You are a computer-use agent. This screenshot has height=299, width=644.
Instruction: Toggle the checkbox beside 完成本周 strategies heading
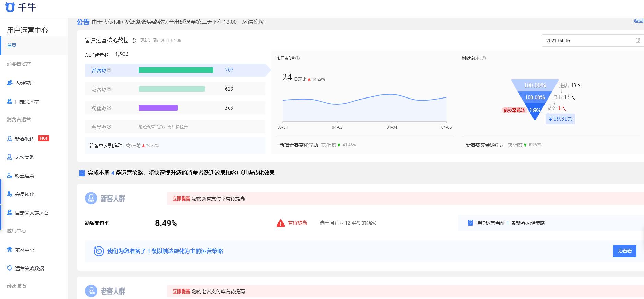pyautogui.click(x=82, y=173)
